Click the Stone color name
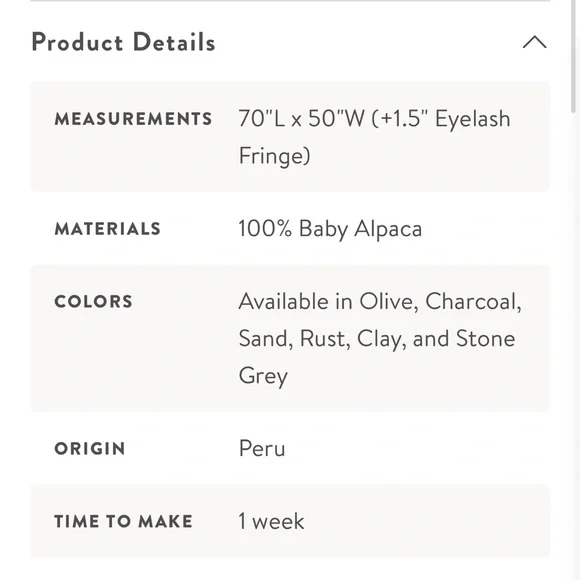Viewport: 580px width, 580px height. 486,338
